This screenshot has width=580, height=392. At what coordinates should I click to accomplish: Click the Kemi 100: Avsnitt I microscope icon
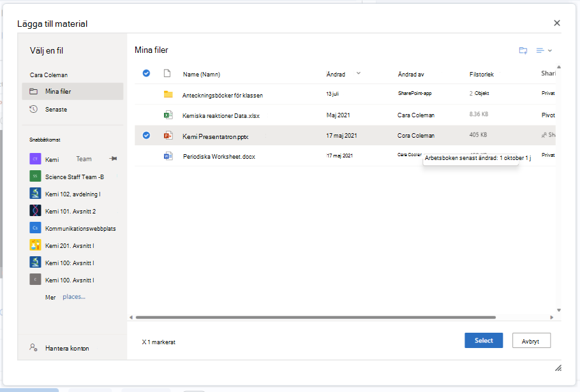pos(35,262)
